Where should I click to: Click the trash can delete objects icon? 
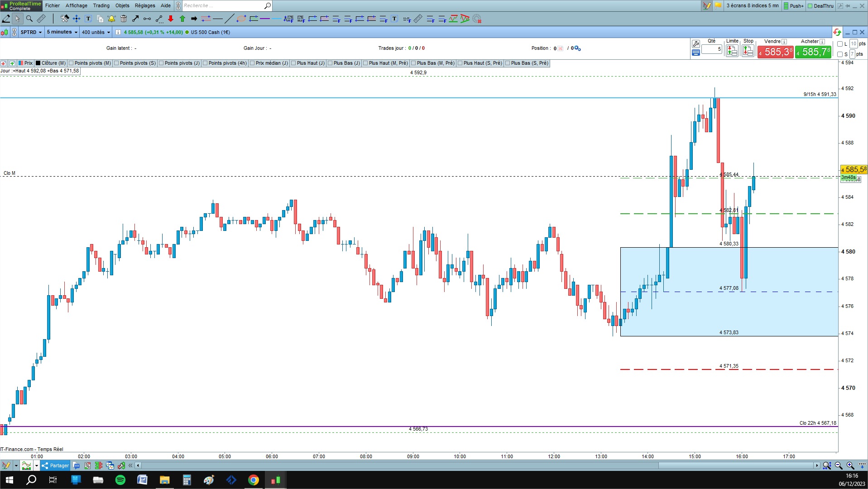click(x=124, y=19)
